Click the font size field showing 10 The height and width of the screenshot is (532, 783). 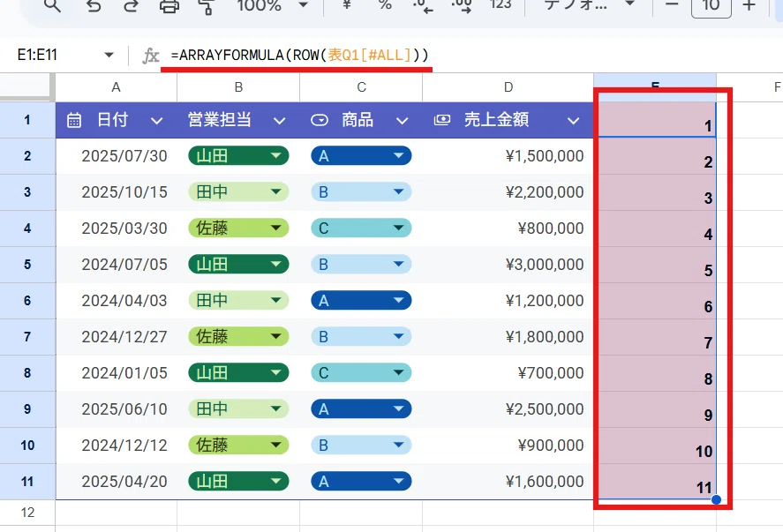click(711, 5)
